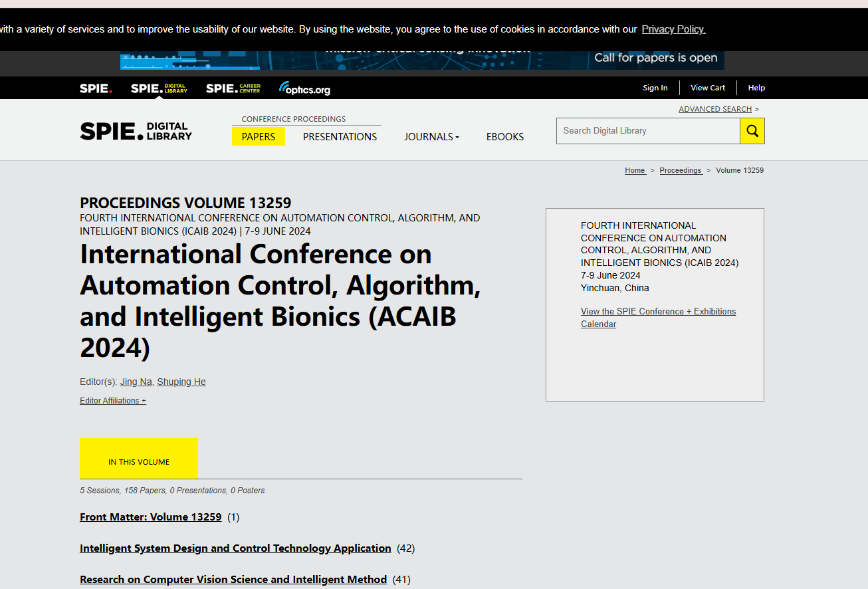Open the optics.org logo link
Screen dimensions: 868x589
point(304,88)
